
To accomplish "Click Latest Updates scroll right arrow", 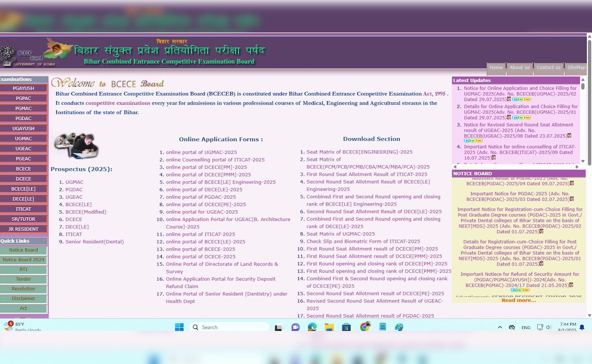I will (577, 167).
